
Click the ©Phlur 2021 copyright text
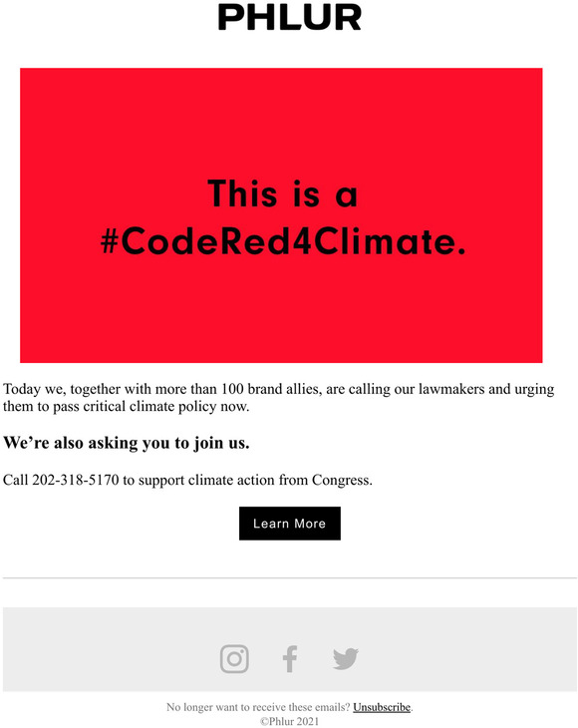click(289, 721)
